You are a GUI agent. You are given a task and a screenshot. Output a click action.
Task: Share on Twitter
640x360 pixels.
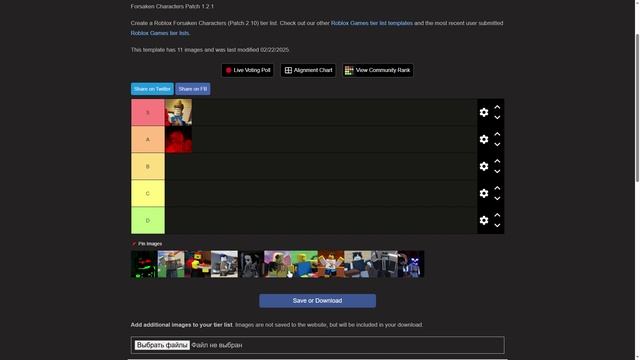[x=152, y=89]
